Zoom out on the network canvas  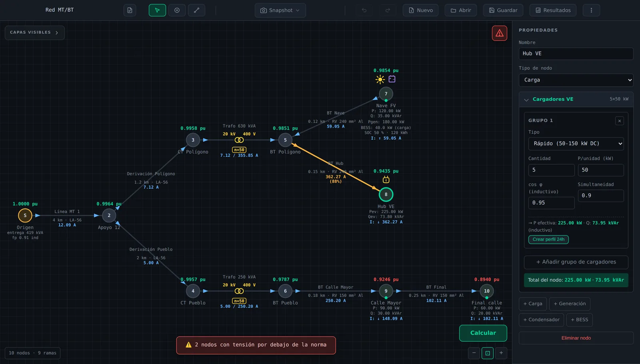coord(474,353)
